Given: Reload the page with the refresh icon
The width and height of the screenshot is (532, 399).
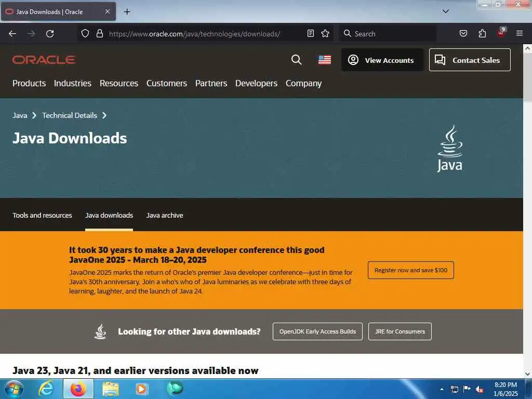Looking at the screenshot, I should pos(50,34).
